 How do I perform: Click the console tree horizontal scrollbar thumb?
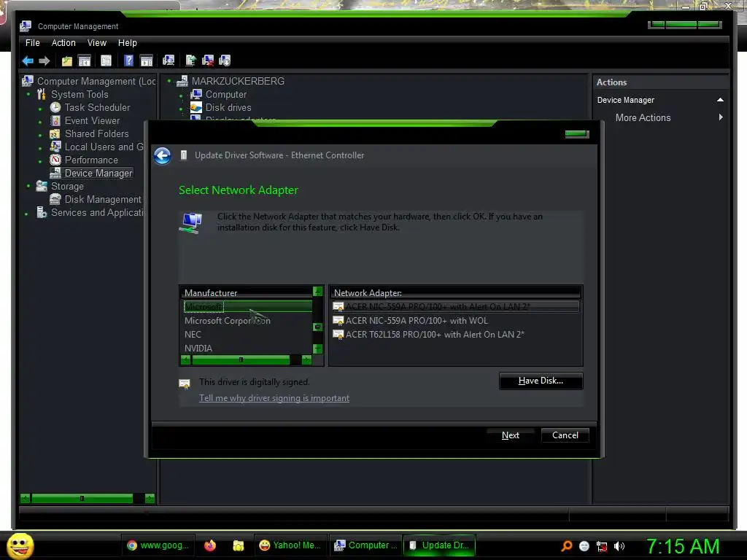click(82, 499)
